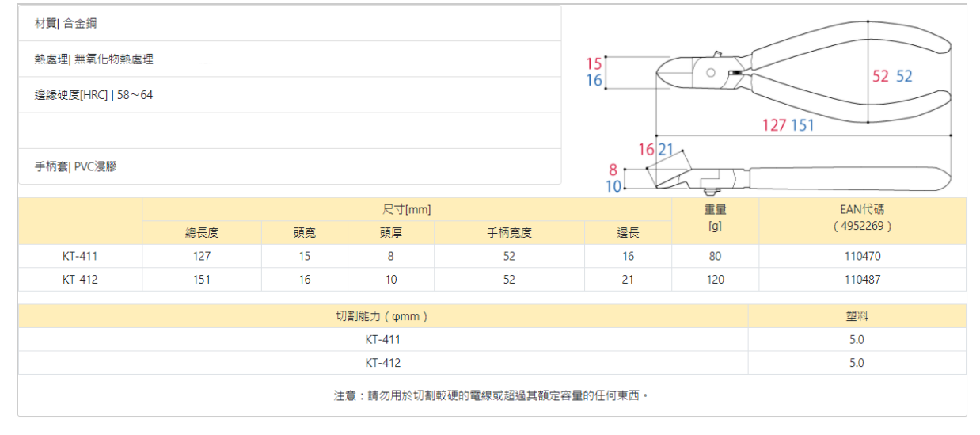Select KT-412 in the cutting capacity table
The width and height of the screenshot is (980, 435).
coord(383,363)
